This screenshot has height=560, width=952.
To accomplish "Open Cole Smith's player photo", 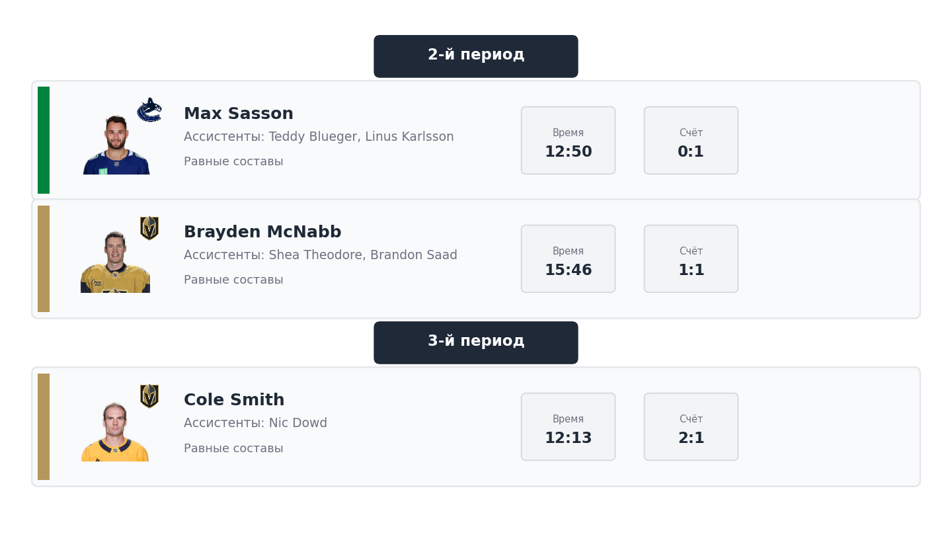I will [x=115, y=432].
